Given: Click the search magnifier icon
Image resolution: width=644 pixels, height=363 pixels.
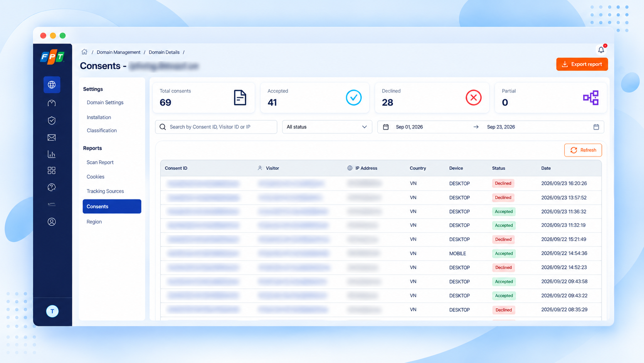Looking at the screenshot, I should [163, 127].
